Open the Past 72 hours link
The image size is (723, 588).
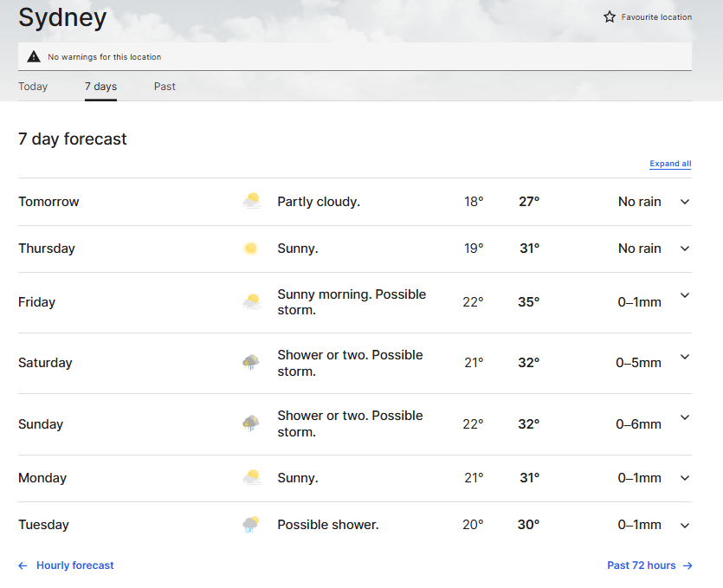pyautogui.click(x=642, y=565)
